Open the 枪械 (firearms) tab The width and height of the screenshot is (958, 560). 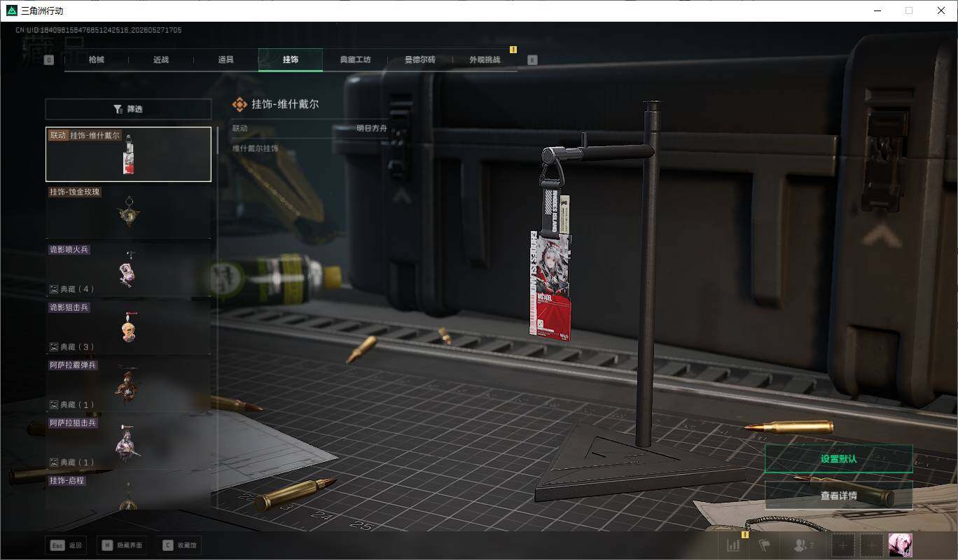tap(97, 60)
